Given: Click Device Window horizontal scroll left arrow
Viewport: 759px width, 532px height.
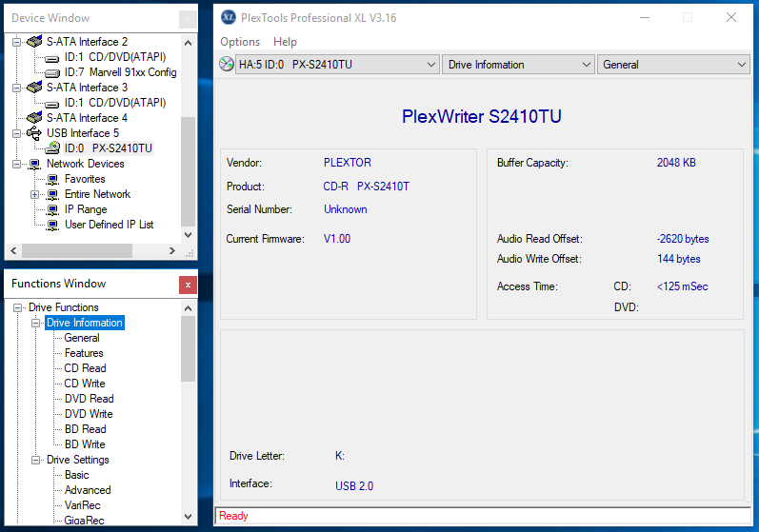Looking at the screenshot, I should pos(13,250).
